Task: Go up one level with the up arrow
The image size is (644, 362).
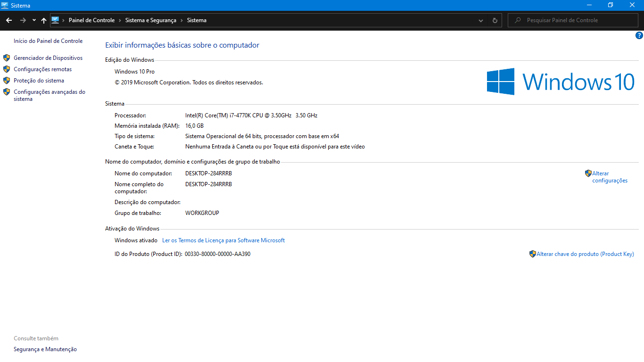Action: (x=44, y=20)
